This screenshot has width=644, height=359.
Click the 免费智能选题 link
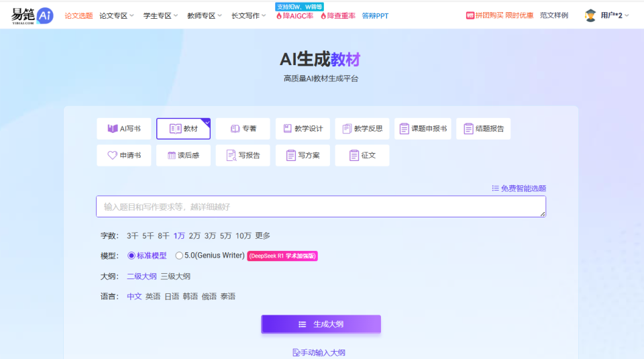[519, 188]
